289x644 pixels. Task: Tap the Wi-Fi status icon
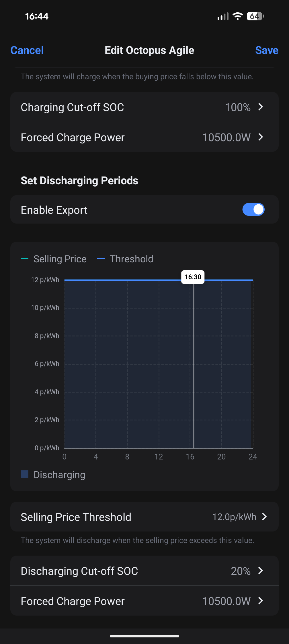pyautogui.click(x=237, y=16)
